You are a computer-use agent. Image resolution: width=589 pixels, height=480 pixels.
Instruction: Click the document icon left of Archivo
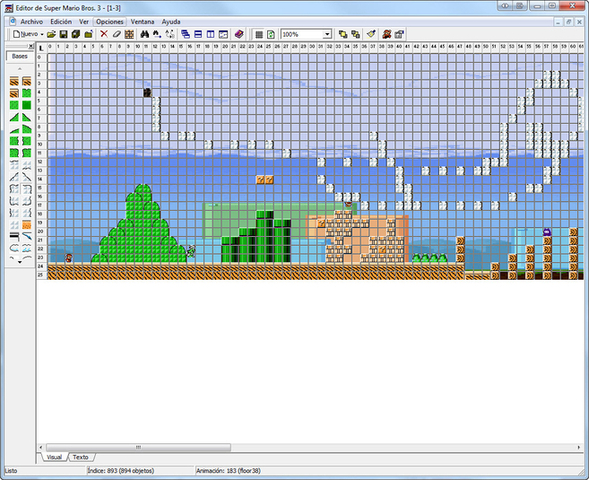[13, 21]
